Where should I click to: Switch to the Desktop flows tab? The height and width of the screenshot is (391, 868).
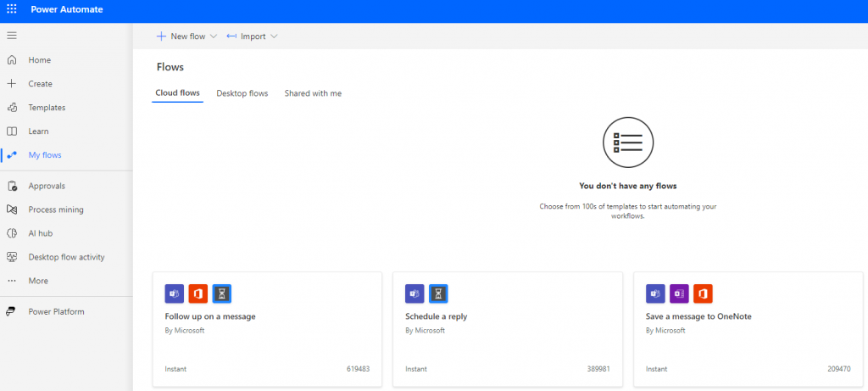click(x=242, y=93)
